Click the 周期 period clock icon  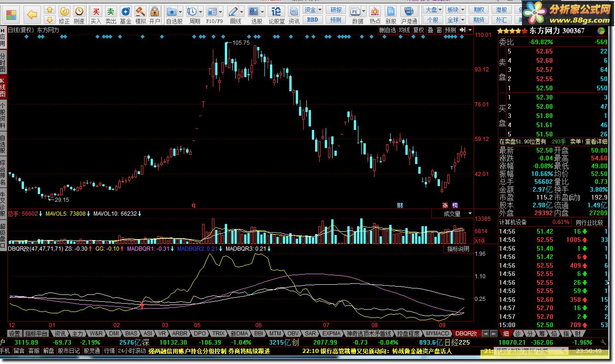coord(193,12)
